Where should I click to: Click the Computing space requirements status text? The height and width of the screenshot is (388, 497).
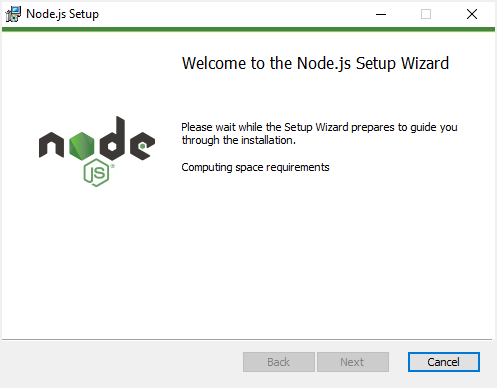click(255, 167)
